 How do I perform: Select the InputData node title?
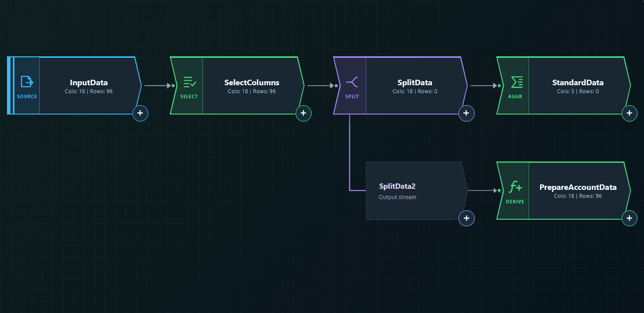click(x=89, y=83)
